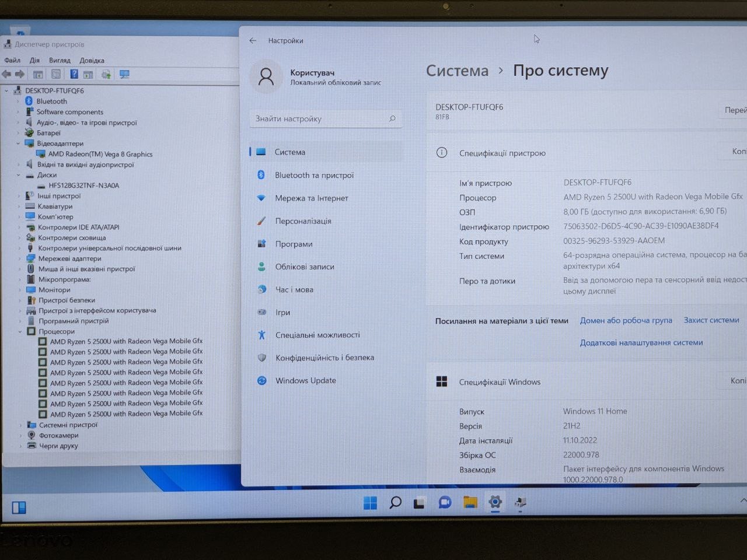Click accessibility figure icon in Settings sidebar
Image resolution: width=747 pixels, height=560 pixels.
pyautogui.click(x=262, y=335)
